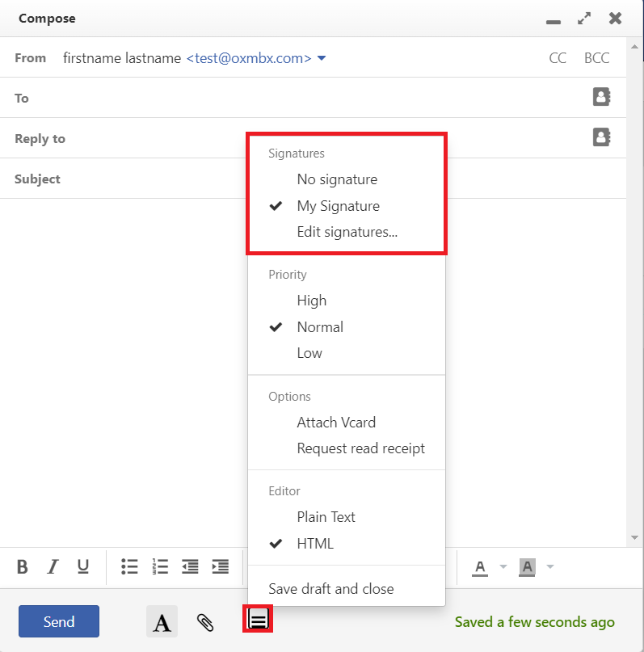Expand the From sender address dropdown

tap(322, 58)
